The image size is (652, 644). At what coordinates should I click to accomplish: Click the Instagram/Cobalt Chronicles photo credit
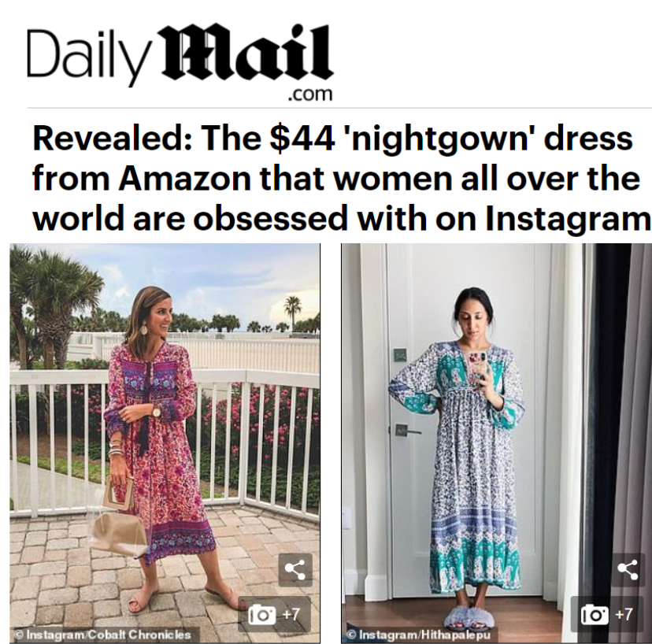click(103, 635)
